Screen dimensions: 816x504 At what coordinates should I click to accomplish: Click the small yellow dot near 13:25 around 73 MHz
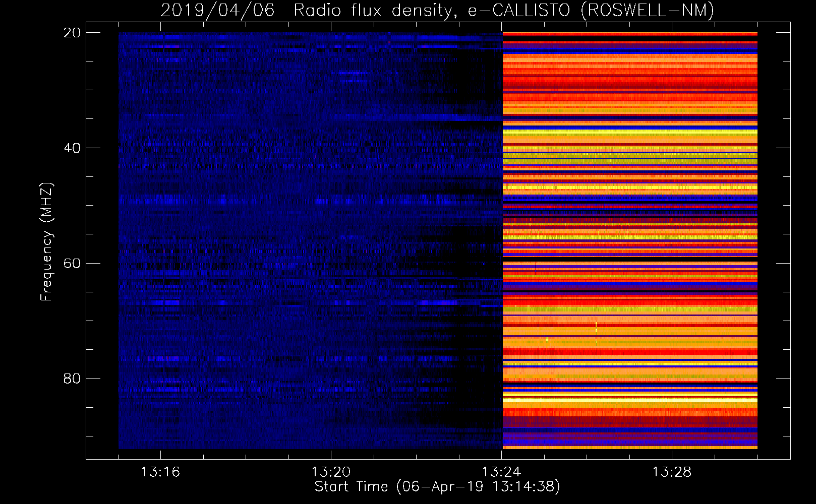tap(547, 340)
